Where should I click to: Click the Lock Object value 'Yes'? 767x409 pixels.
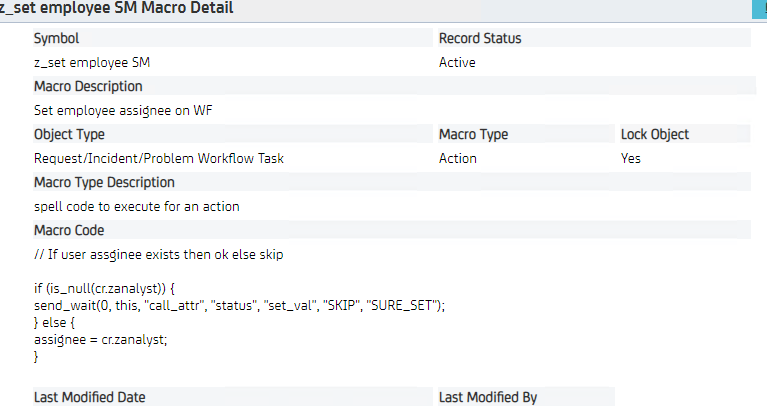pyautogui.click(x=631, y=159)
